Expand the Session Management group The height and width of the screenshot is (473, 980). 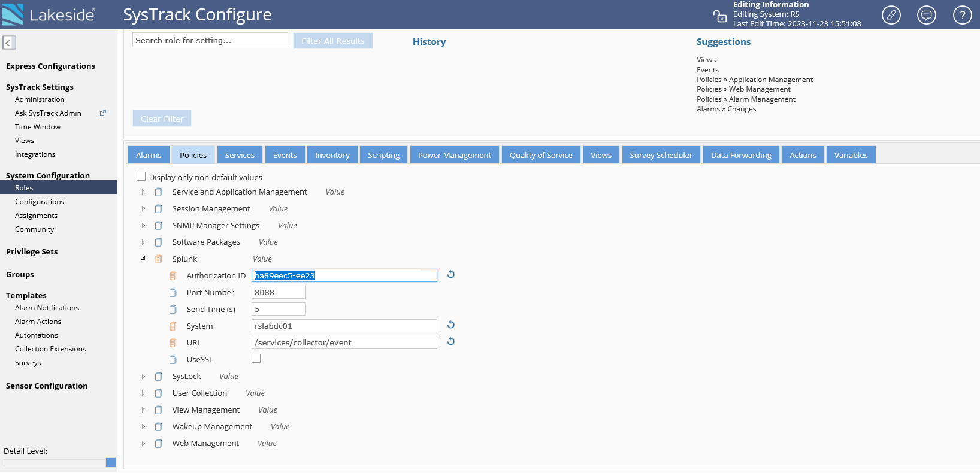pyautogui.click(x=143, y=209)
